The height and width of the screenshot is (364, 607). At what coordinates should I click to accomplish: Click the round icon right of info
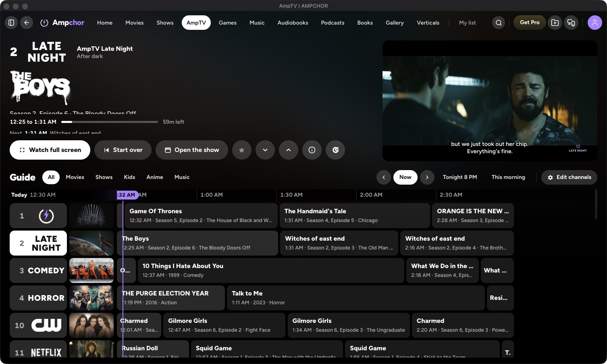335,150
